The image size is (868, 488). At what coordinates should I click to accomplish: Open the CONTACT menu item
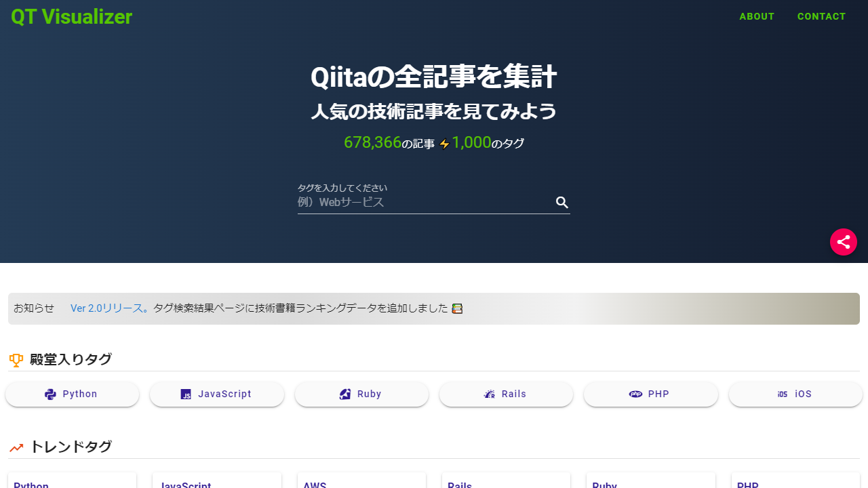[x=822, y=16]
